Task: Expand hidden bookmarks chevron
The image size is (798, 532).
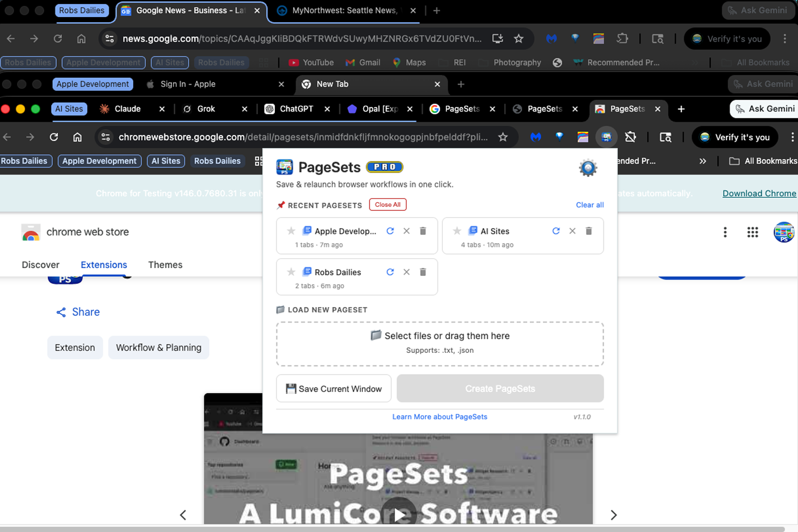Action: (x=702, y=161)
